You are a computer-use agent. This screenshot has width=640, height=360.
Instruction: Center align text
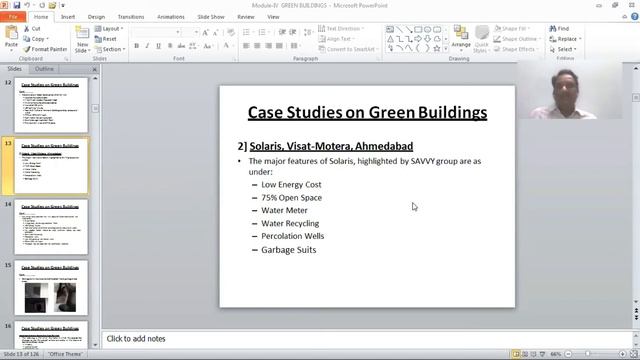[x=257, y=46]
